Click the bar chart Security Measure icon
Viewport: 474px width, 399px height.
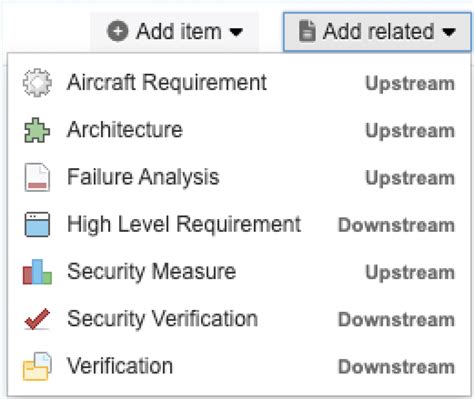[x=37, y=272]
